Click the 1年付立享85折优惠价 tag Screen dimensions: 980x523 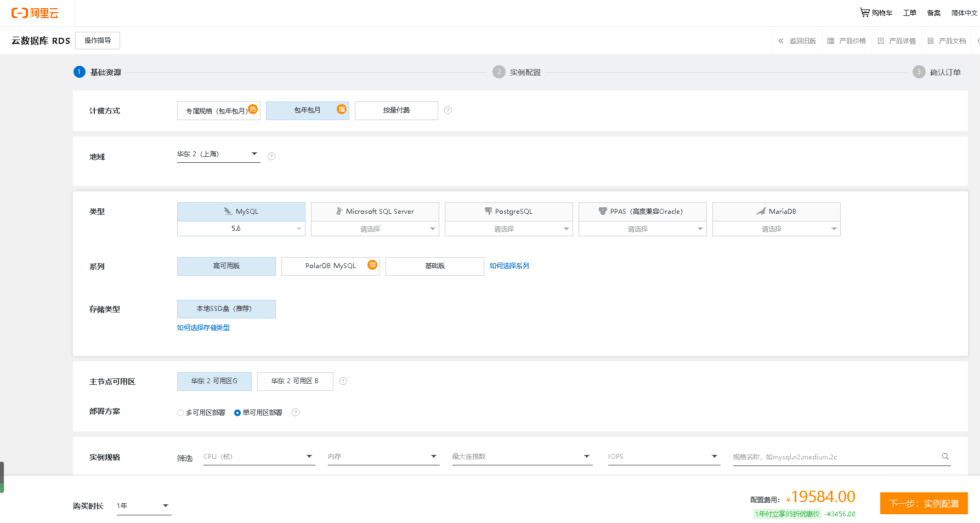788,514
